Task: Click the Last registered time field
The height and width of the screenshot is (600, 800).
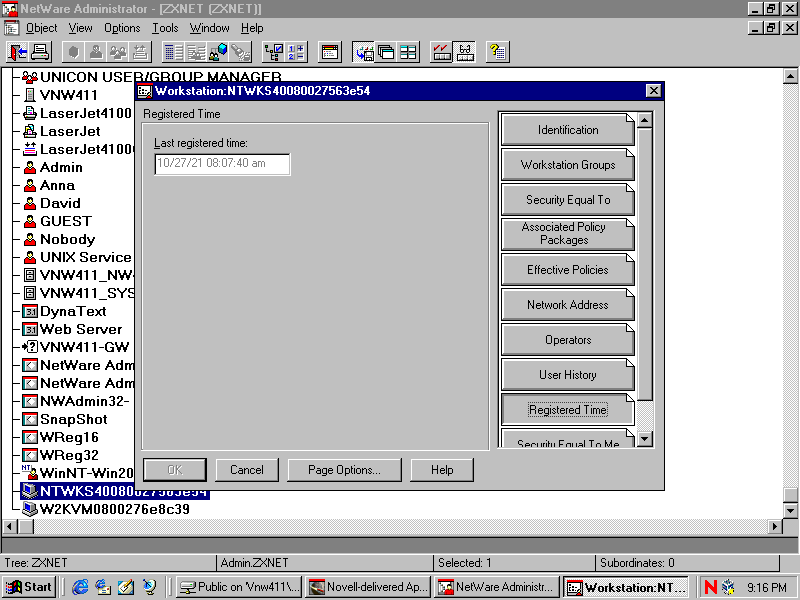Action: [222, 164]
